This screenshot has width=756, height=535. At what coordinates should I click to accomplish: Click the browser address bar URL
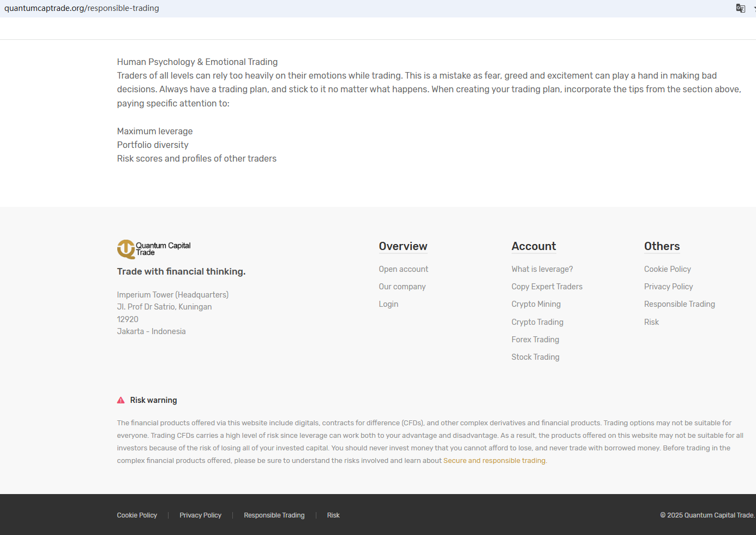(82, 8)
